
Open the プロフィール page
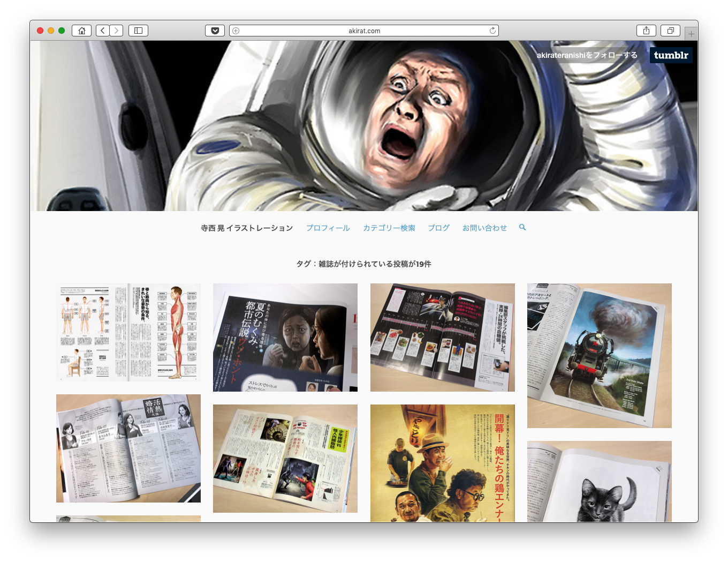coord(328,228)
